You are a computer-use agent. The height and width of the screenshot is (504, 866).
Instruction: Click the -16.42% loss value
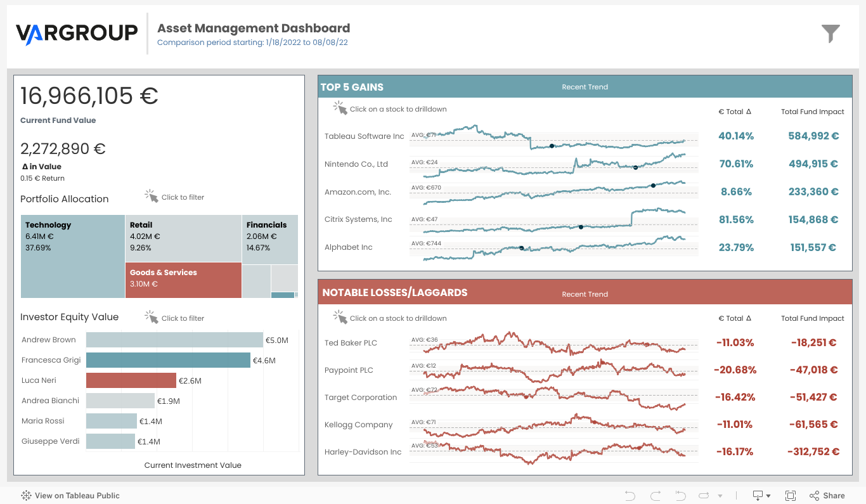point(735,397)
